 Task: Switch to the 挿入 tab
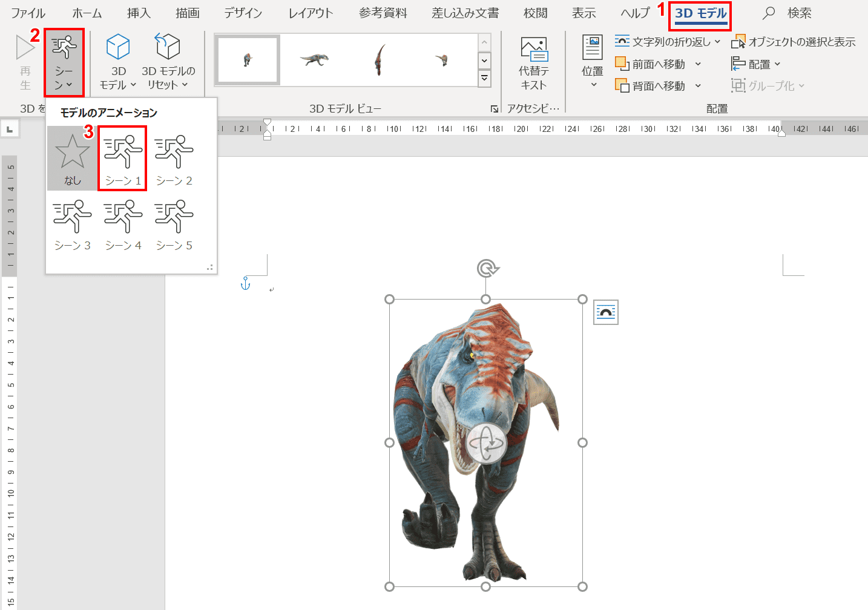point(139,13)
